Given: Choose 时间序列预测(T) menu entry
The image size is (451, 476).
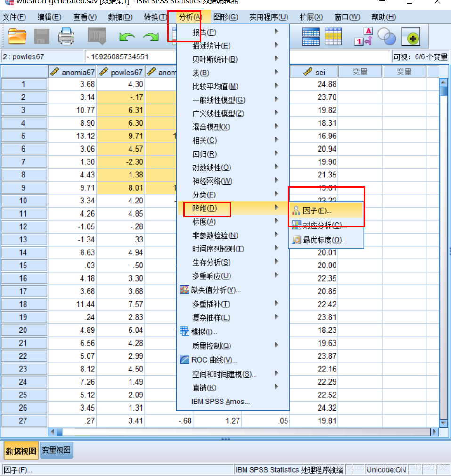Looking at the screenshot, I should tap(233, 249).
